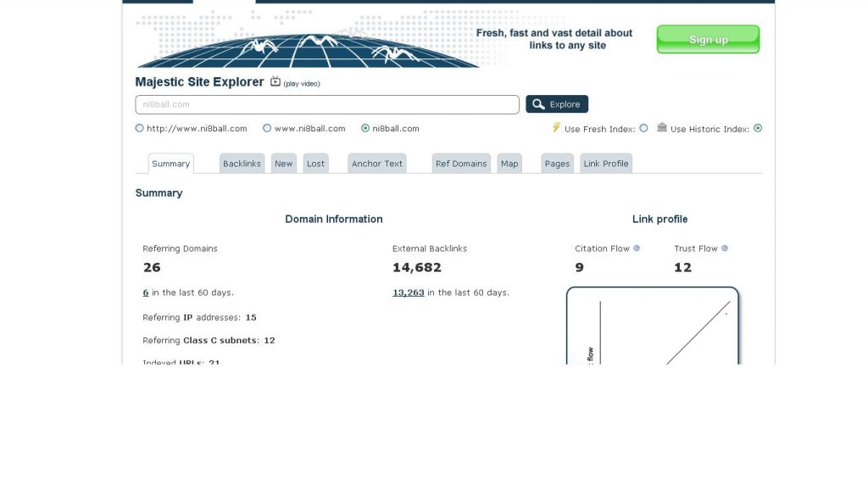Click the Citation Flow label

(603, 248)
